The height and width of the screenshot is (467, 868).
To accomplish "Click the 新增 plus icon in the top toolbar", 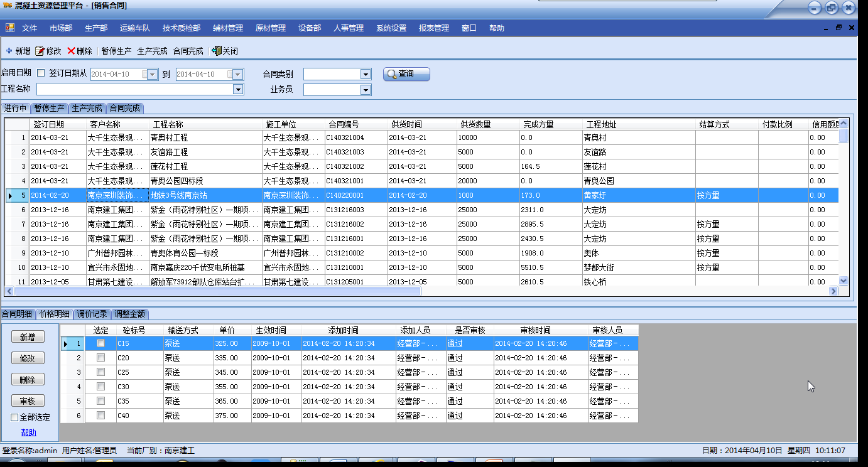I will (x=9, y=51).
